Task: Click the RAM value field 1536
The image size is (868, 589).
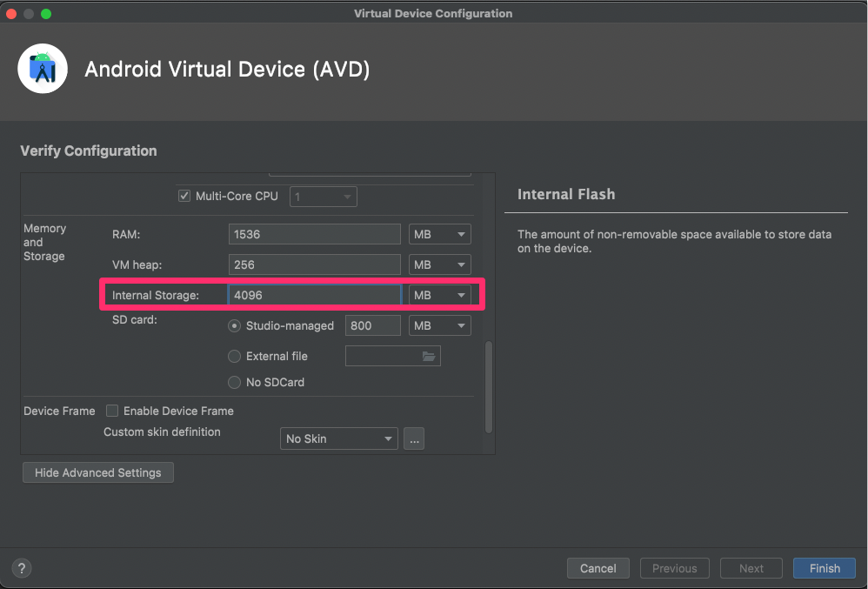Action: pos(315,234)
